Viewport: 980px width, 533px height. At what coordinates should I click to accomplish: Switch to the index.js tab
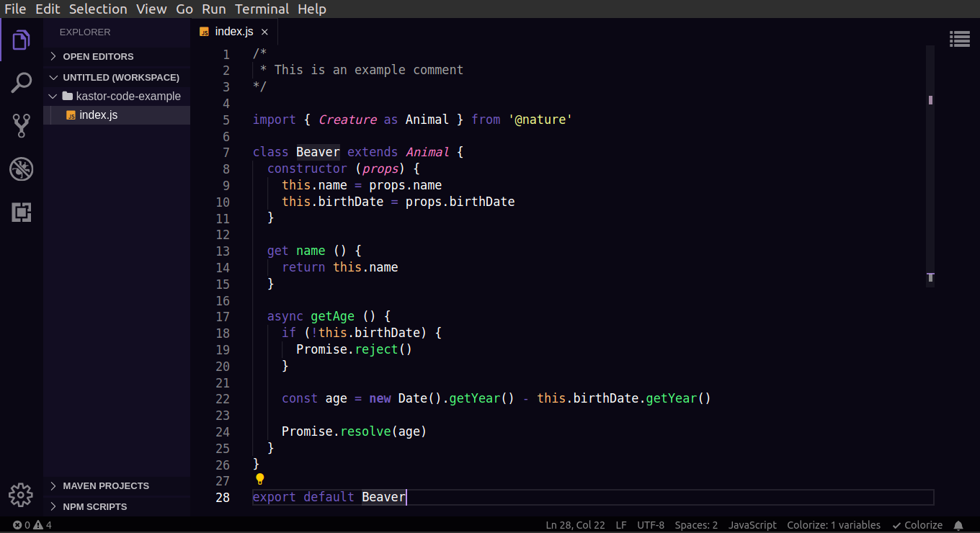(234, 32)
